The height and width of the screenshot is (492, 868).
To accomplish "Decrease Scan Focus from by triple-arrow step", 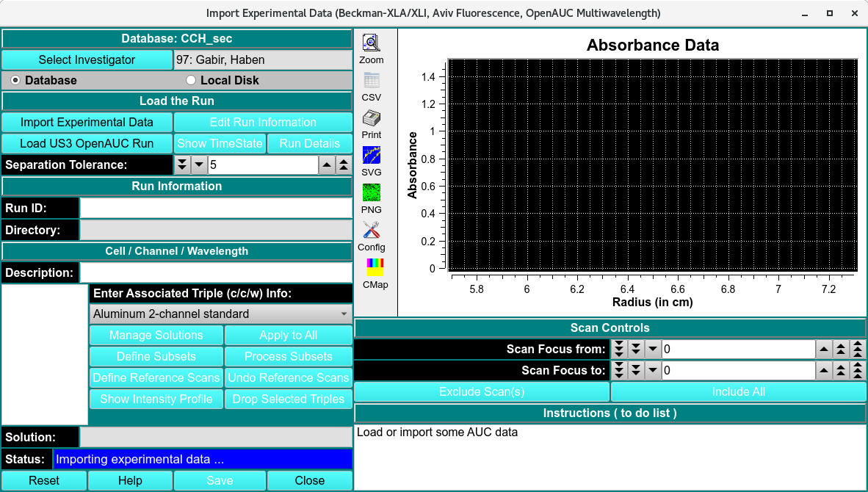I will click(x=619, y=350).
